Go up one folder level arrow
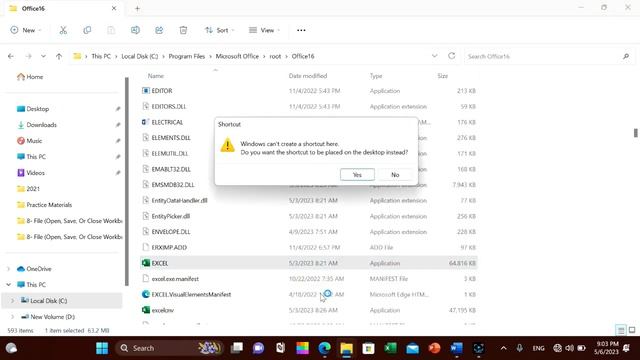 (x=59, y=56)
